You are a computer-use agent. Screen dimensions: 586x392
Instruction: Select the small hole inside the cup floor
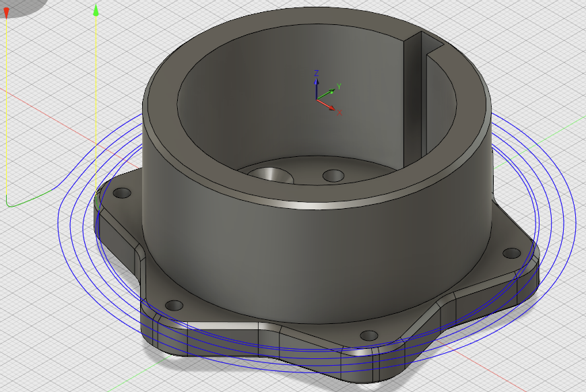coord(333,176)
